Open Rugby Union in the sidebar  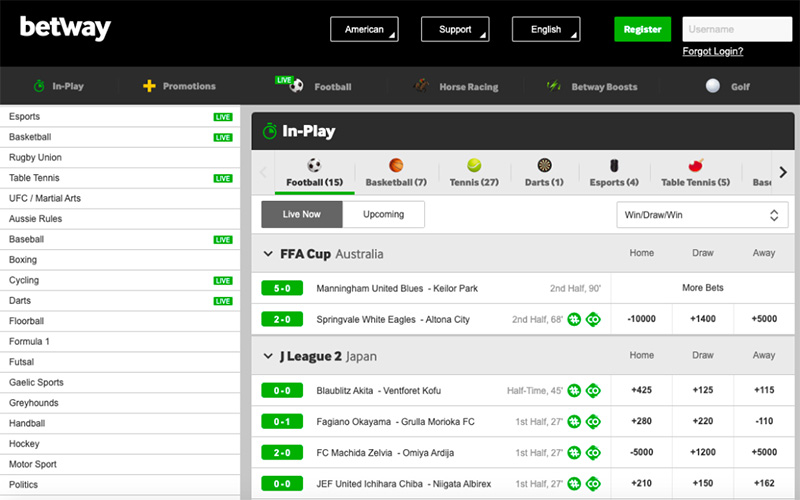point(120,157)
